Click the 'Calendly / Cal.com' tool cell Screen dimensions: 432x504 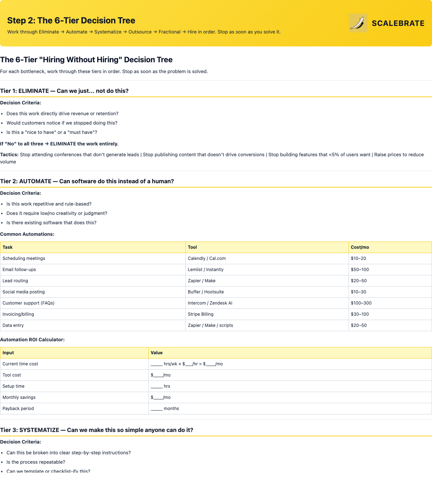click(267, 258)
